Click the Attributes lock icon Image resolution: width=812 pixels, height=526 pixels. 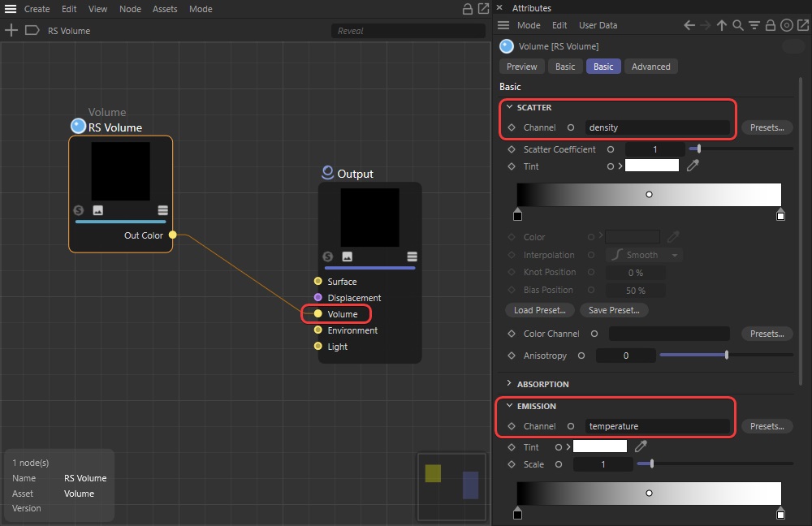(771, 26)
